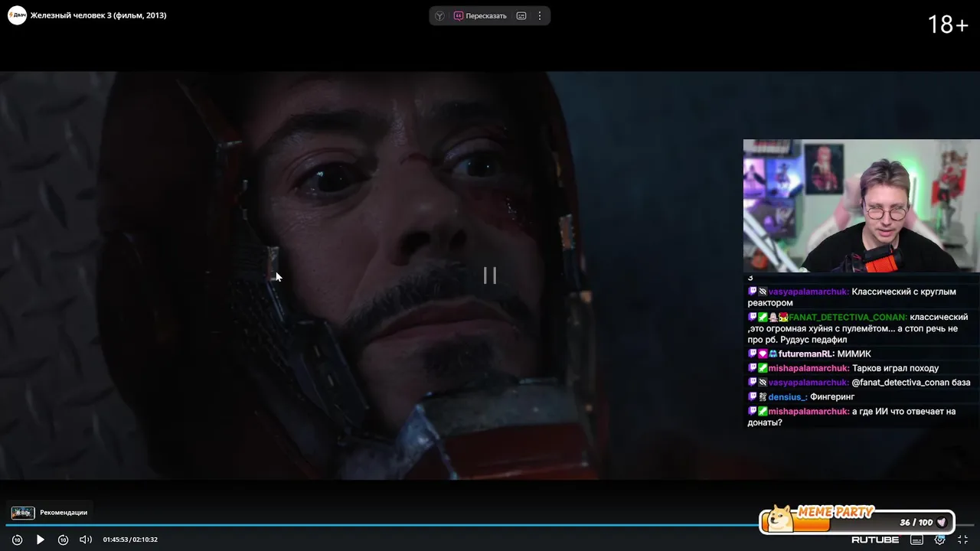Viewport: 980px width, 551px height.
Task: Rewind 10 seconds with back-skip icon
Action: 17,540
